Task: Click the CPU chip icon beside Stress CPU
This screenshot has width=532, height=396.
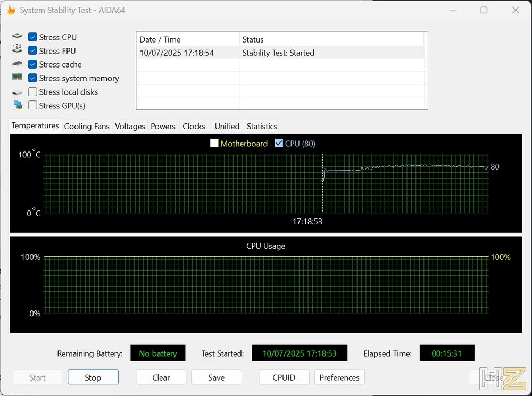Action: point(17,36)
